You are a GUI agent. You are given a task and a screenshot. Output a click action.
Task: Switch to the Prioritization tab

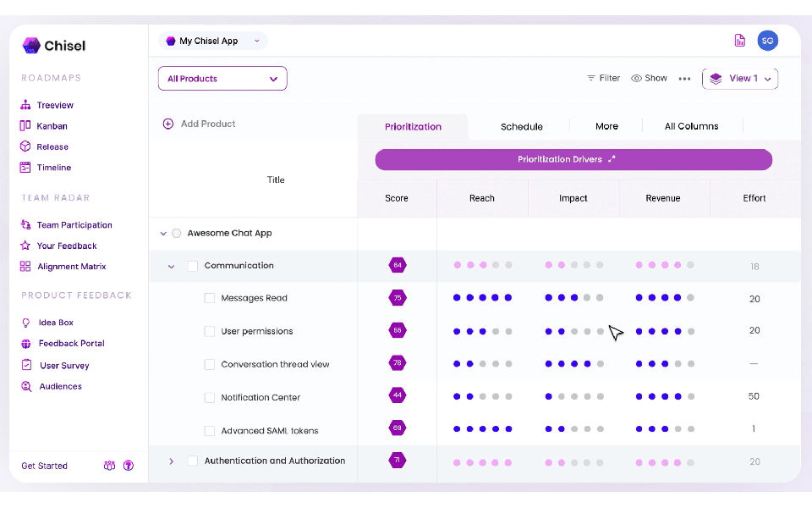click(x=413, y=126)
